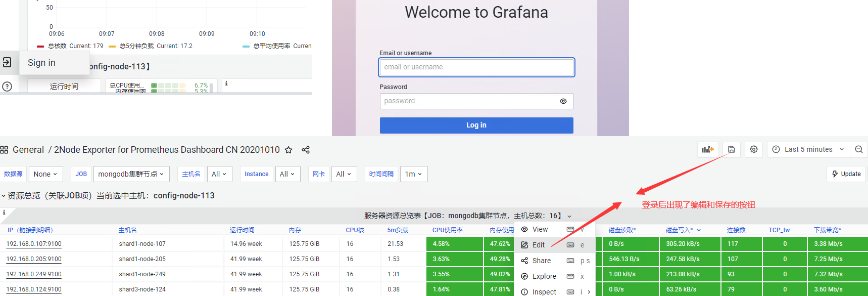Click the info icon beside CPU gauge panel

pyautogui.click(x=226, y=83)
